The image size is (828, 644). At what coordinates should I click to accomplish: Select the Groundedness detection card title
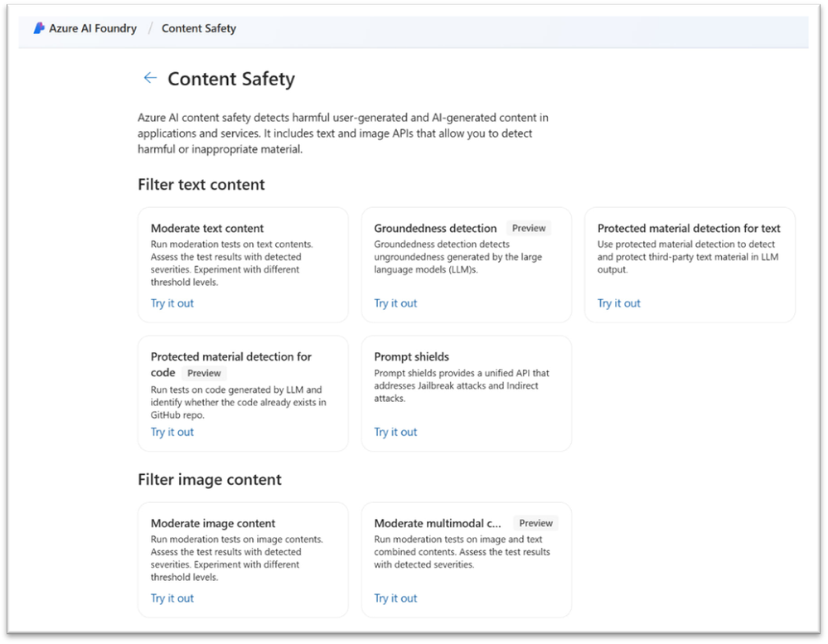435,229
